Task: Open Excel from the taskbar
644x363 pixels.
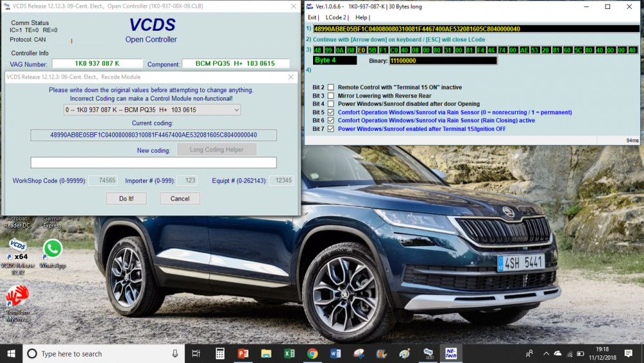Action: pyautogui.click(x=289, y=353)
